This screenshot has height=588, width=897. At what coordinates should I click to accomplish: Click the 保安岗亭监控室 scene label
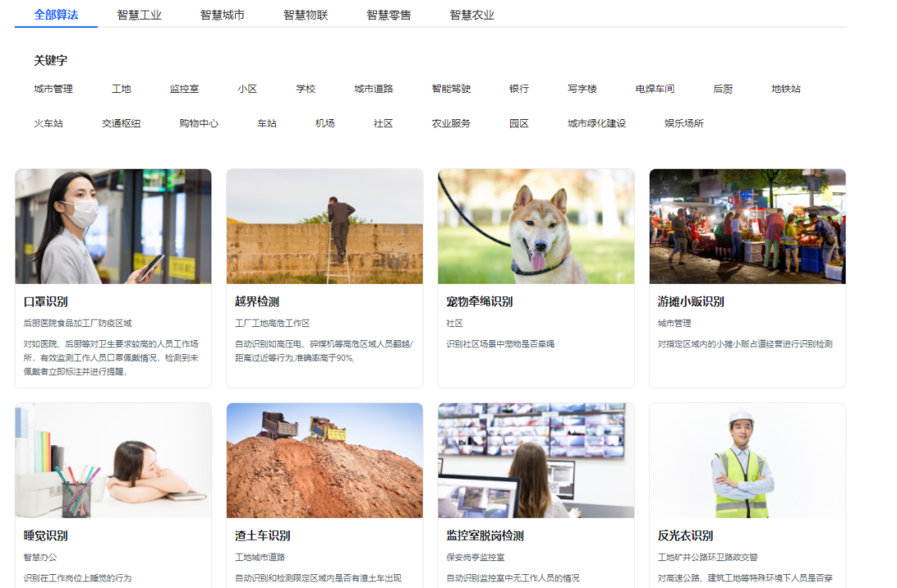click(x=475, y=557)
